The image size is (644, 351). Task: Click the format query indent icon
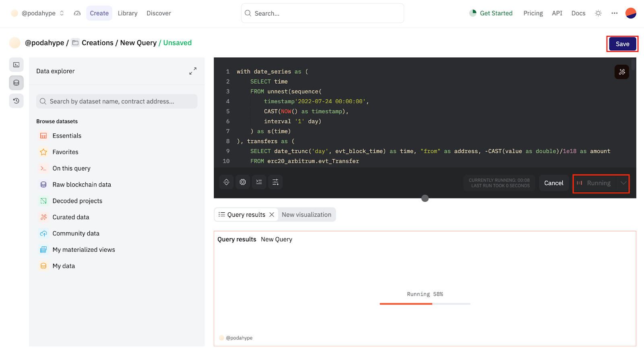coord(259,182)
